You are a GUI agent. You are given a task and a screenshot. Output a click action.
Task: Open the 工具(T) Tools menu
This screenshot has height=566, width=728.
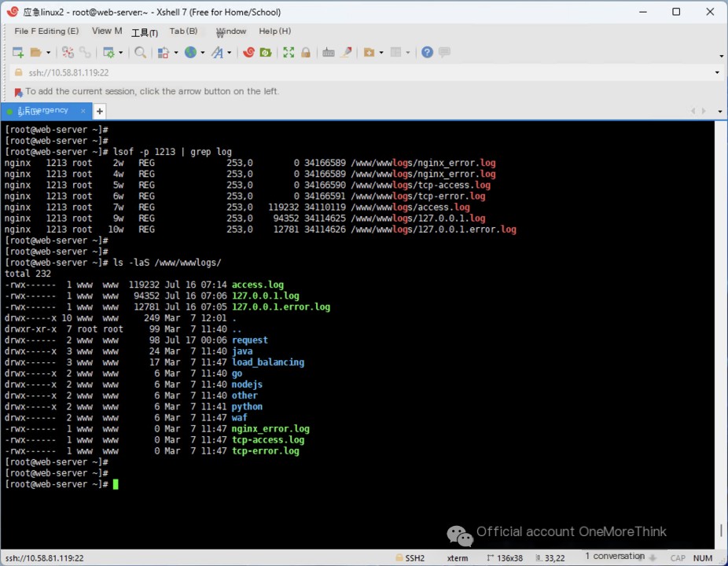coord(145,32)
